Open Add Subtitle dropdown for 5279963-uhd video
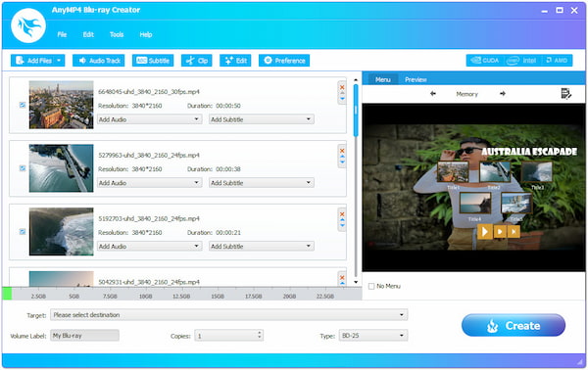 [x=261, y=183]
